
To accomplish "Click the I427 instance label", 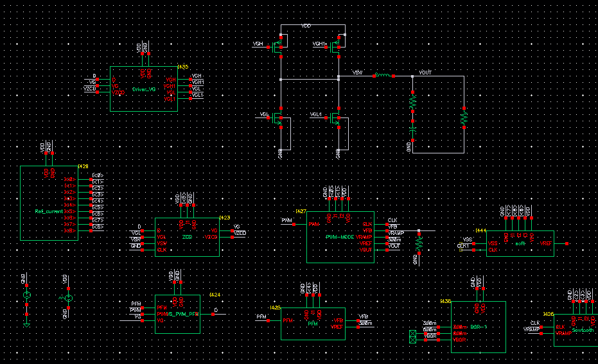I will [x=301, y=211].
